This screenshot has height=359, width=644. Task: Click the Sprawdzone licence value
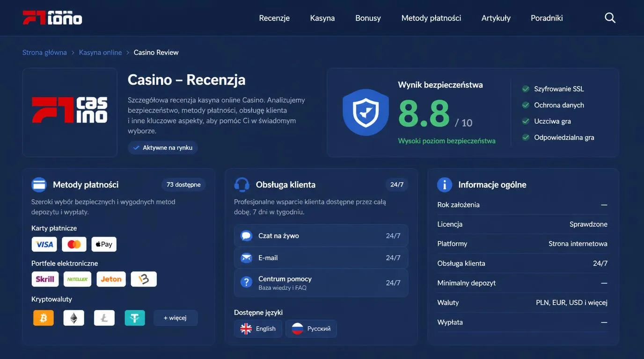pyautogui.click(x=588, y=224)
